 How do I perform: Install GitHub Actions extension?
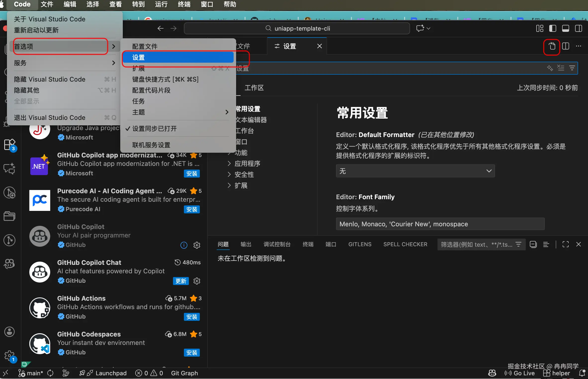[192, 317]
